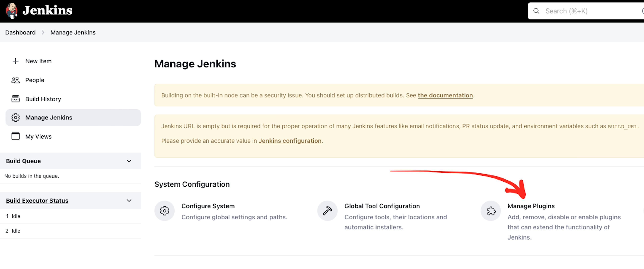Screen dimensions: 644x269
Task: Click the Dashboard breadcrumb link
Action: pos(20,32)
